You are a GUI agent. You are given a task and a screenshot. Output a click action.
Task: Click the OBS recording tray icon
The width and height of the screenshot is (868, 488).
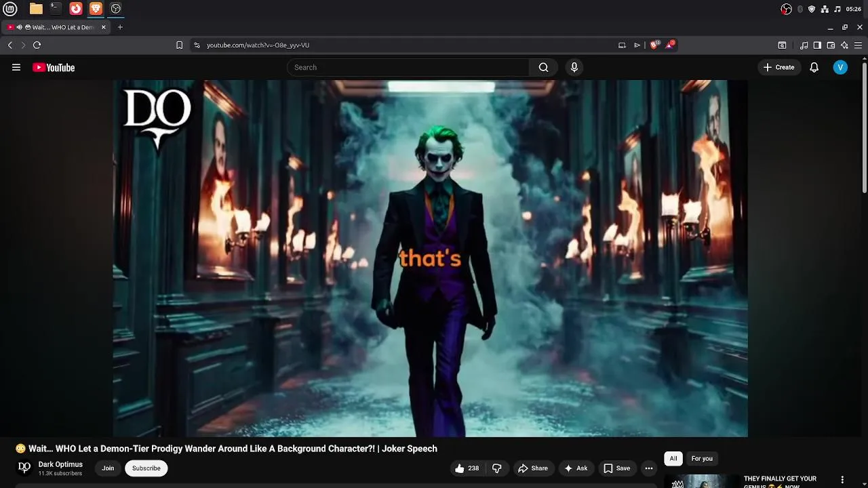[787, 9]
